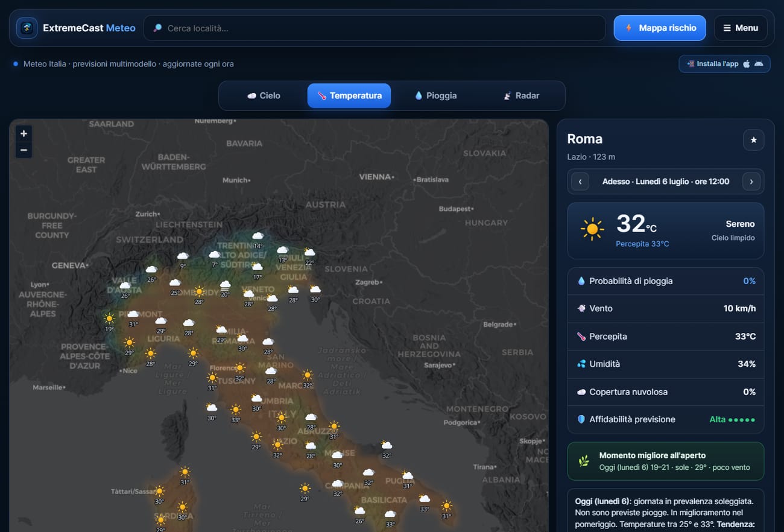Add Roma to favorites with star
This screenshot has width=784, height=532.
(x=753, y=140)
